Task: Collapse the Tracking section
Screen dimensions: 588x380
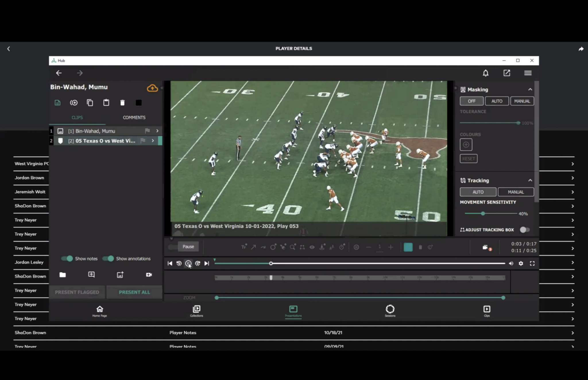Action: click(x=530, y=181)
